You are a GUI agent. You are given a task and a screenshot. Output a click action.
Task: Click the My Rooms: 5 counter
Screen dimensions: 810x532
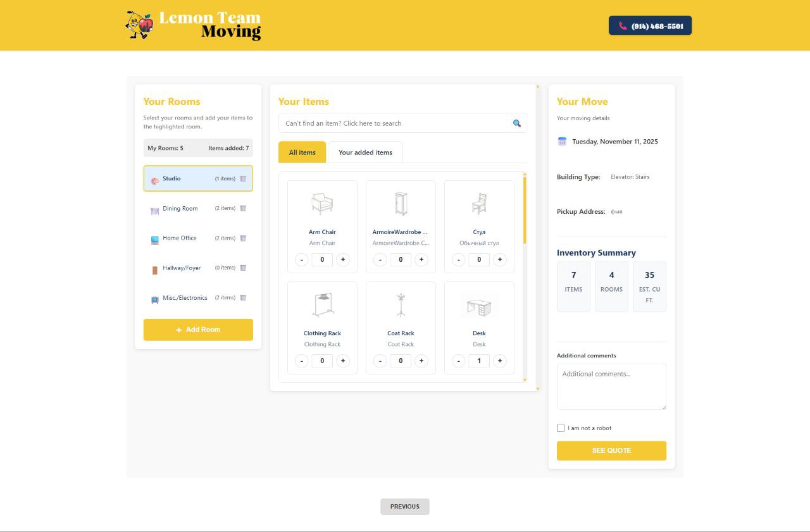(166, 148)
